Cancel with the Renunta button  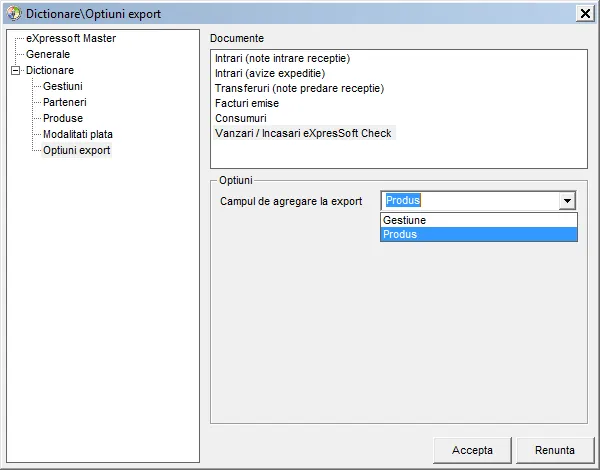tap(555, 450)
